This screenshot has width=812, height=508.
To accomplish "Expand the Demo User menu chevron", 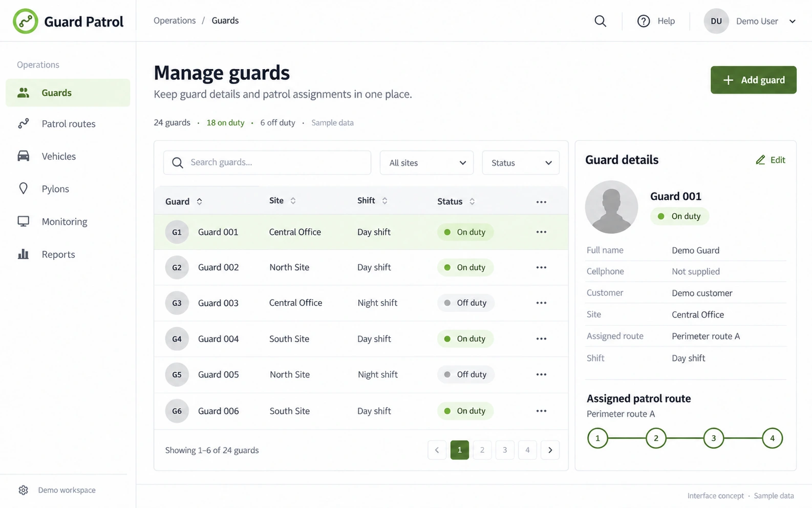I will 793,21.
